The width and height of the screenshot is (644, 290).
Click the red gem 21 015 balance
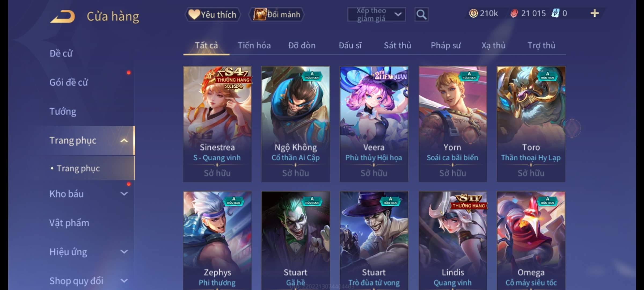click(528, 13)
